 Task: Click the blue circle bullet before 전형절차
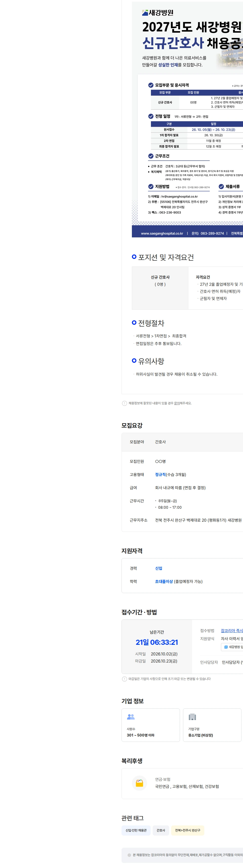[134, 323]
